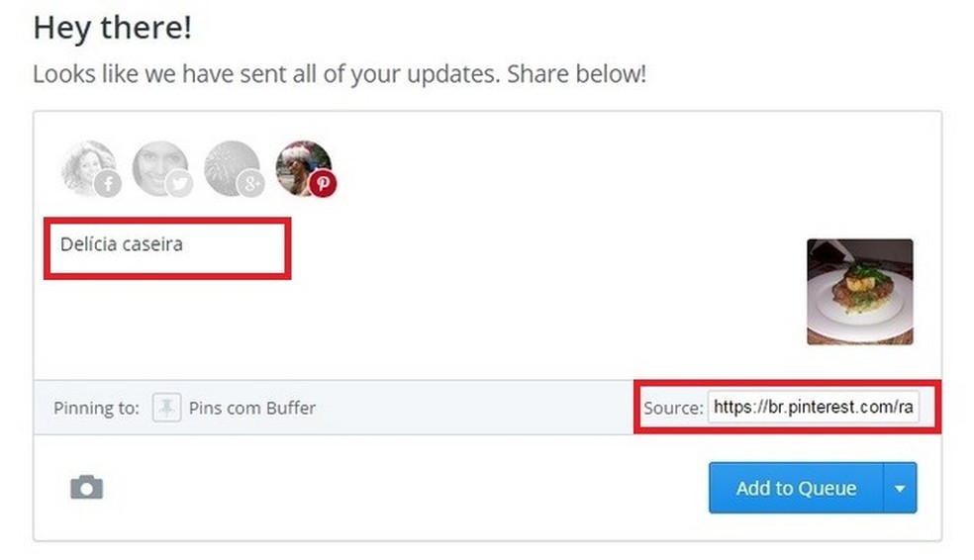The height and width of the screenshot is (560, 974).
Task: Click the Facebook 'f' badge icon
Action: pyautogui.click(x=107, y=184)
